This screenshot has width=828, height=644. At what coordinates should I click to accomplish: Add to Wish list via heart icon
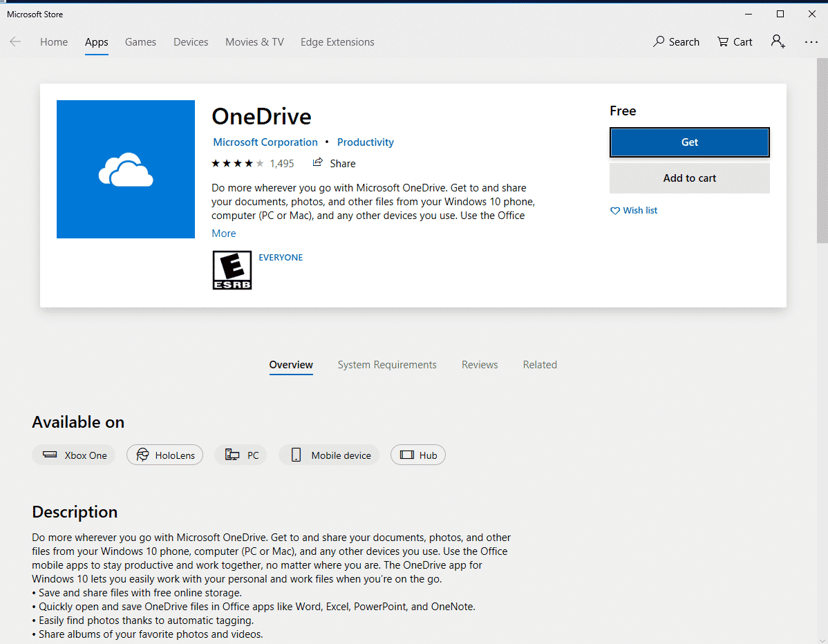pyautogui.click(x=615, y=211)
